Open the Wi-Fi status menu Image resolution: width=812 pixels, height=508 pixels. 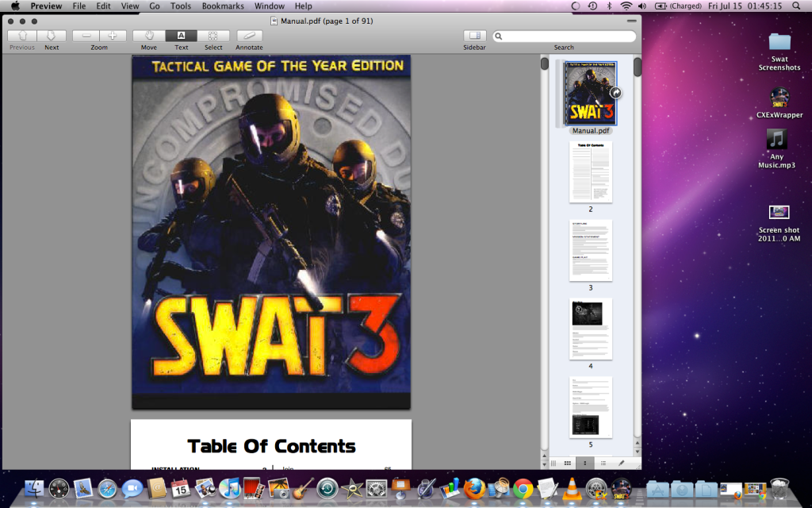(x=626, y=6)
